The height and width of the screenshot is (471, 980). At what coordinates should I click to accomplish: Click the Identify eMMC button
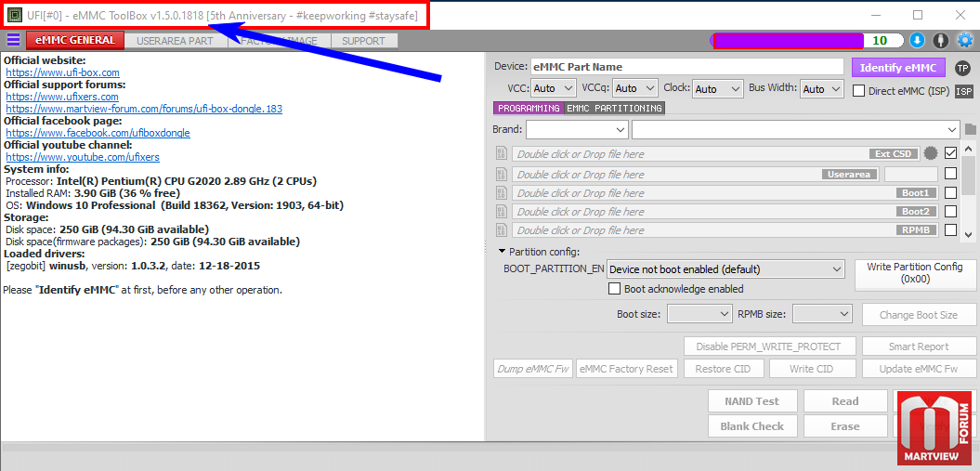pyautogui.click(x=897, y=68)
